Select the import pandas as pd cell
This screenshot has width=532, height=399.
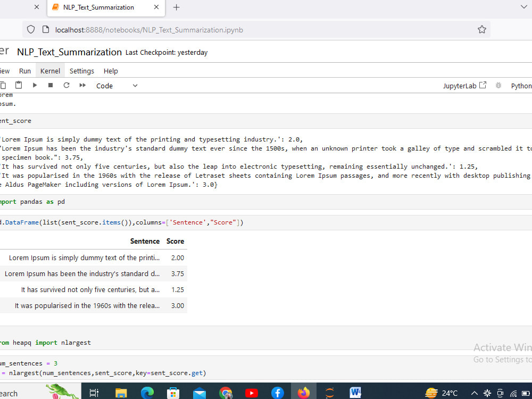(x=266, y=202)
